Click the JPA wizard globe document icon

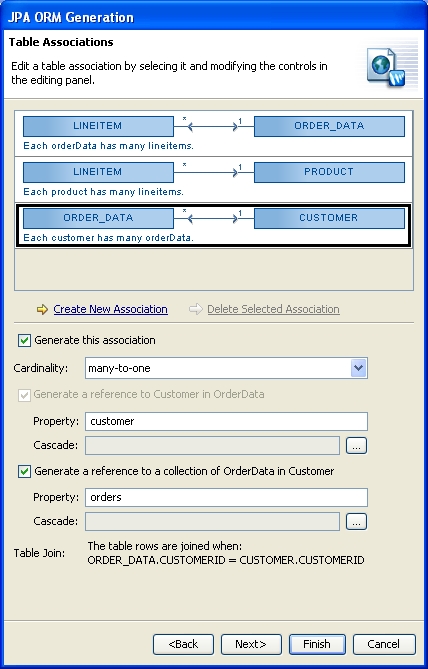click(x=386, y=67)
